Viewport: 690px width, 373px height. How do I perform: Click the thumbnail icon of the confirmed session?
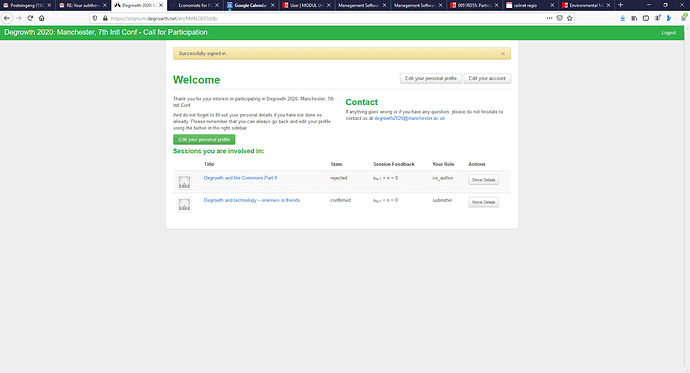(184, 204)
